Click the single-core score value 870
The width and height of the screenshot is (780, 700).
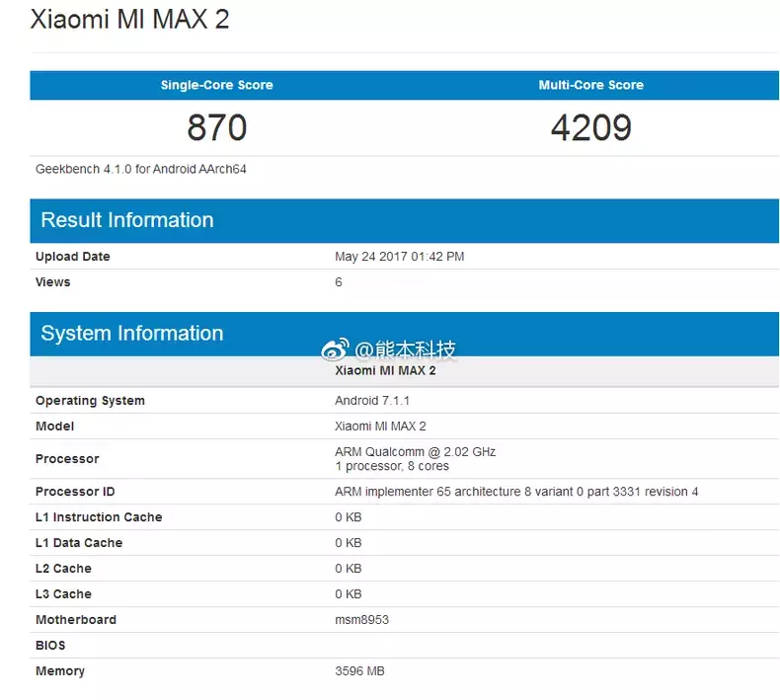pos(217,127)
